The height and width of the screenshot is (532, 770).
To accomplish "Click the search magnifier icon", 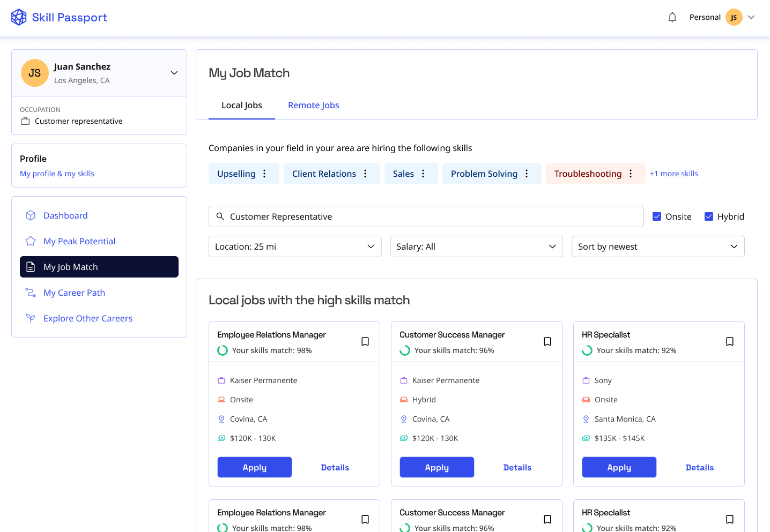I will point(220,216).
